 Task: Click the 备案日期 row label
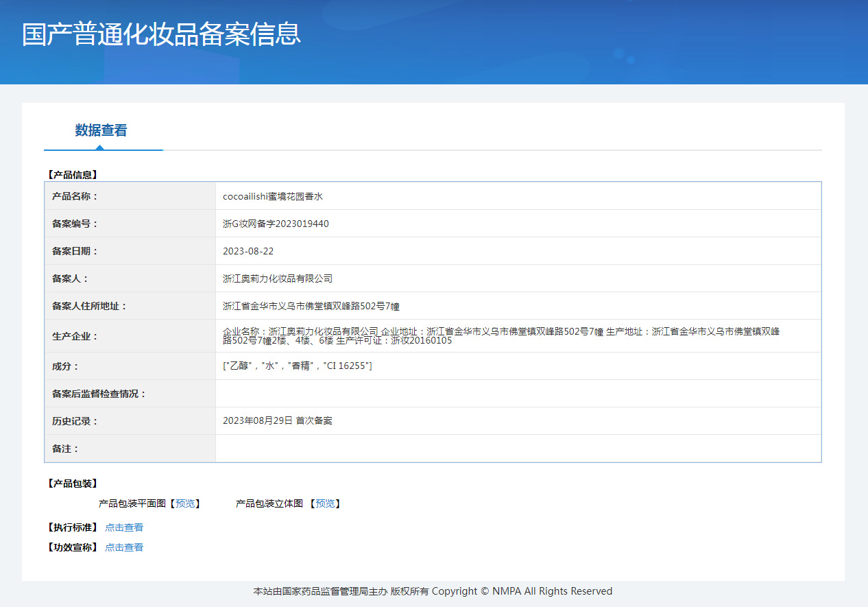(x=75, y=251)
